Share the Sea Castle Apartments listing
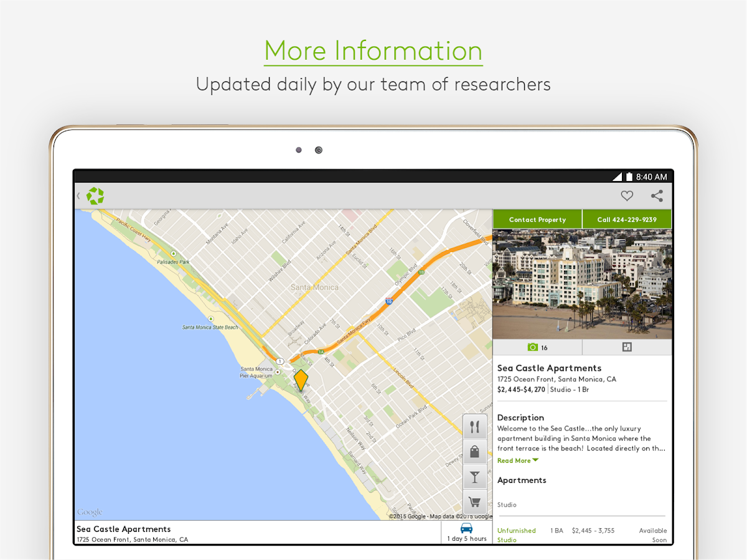 tap(657, 195)
